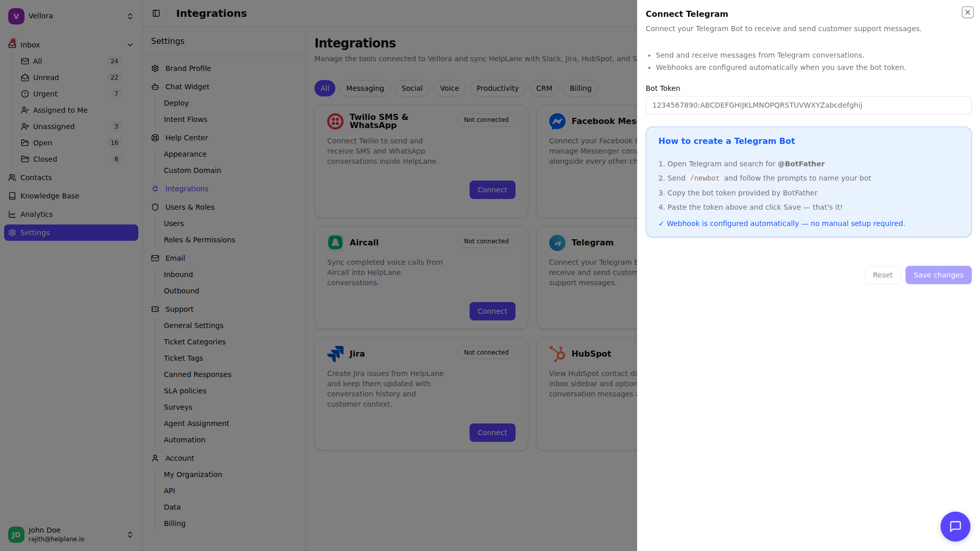The image size is (980, 551).
Task: Open Custom Domain settings
Action: click(x=192, y=170)
